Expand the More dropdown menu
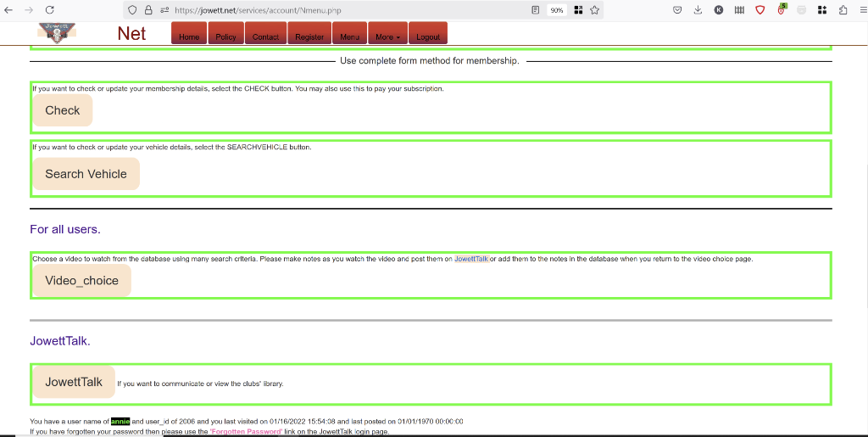Viewport: 868px width, 437px height. (387, 33)
